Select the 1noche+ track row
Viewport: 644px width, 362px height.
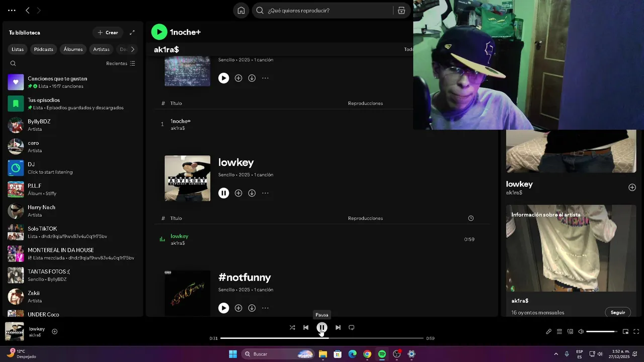click(x=322, y=124)
